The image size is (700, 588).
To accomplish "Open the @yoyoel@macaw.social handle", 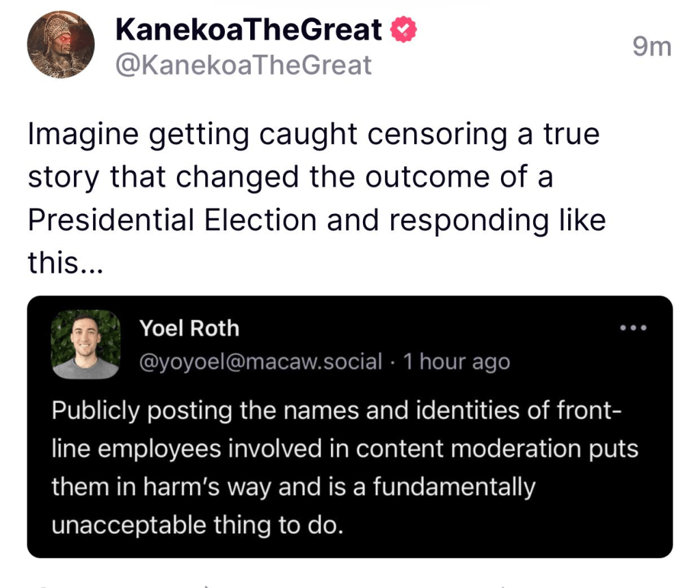I will [260, 362].
